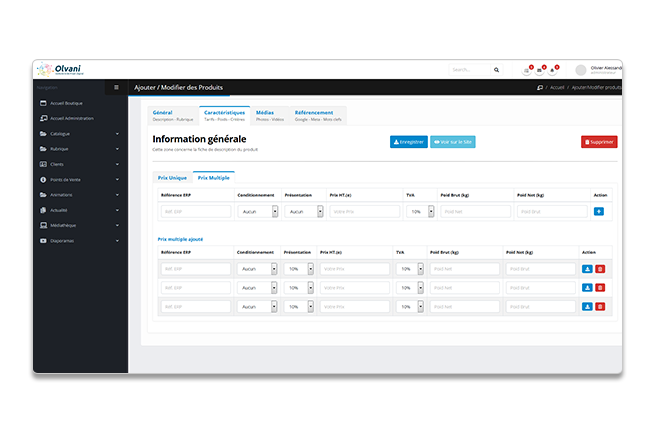Click the Enregistrer button
This screenshot has width=658, height=434.
pos(409,142)
